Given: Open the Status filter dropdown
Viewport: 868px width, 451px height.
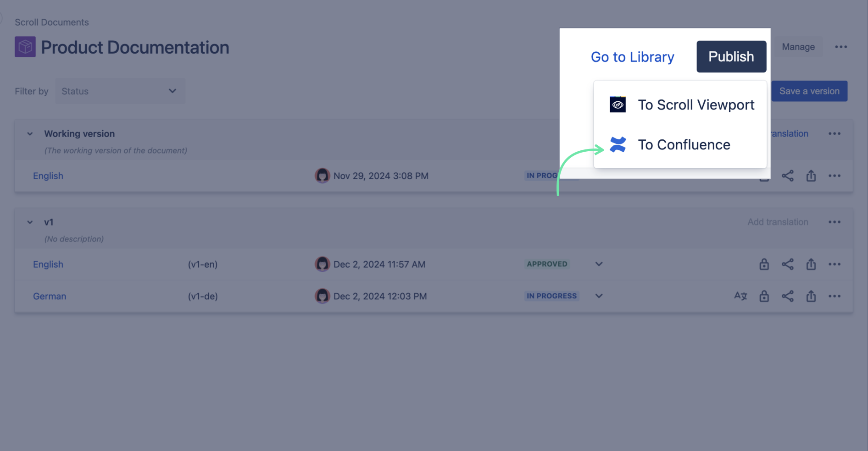Looking at the screenshot, I should point(120,91).
